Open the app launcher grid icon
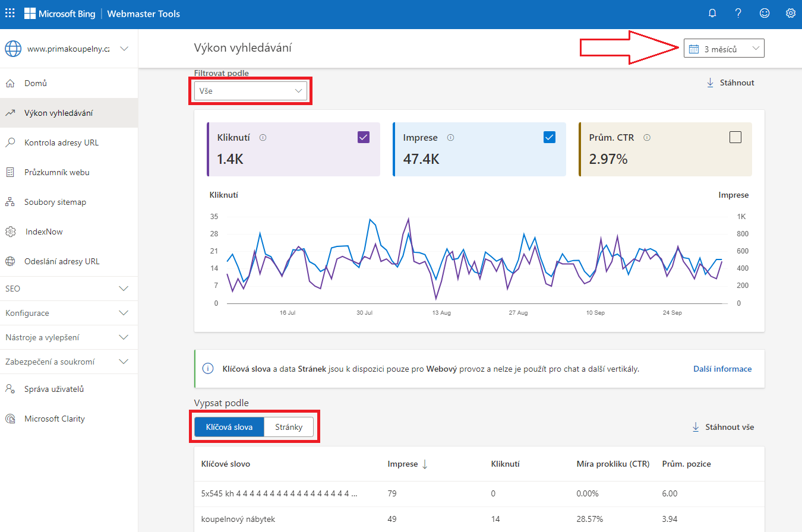The image size is (802, 532). [x=10, y=13]
